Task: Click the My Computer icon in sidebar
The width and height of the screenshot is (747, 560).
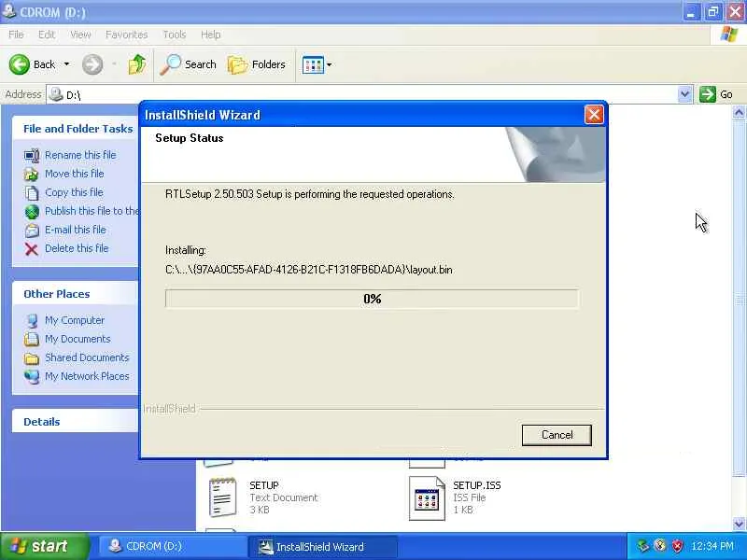Action: point(32,320)
